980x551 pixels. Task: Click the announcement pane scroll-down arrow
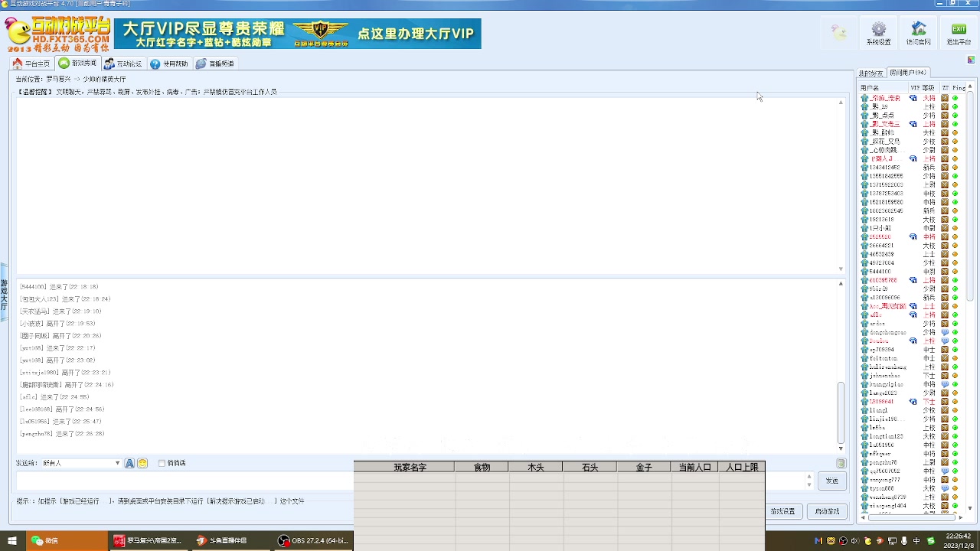point(841,269)
